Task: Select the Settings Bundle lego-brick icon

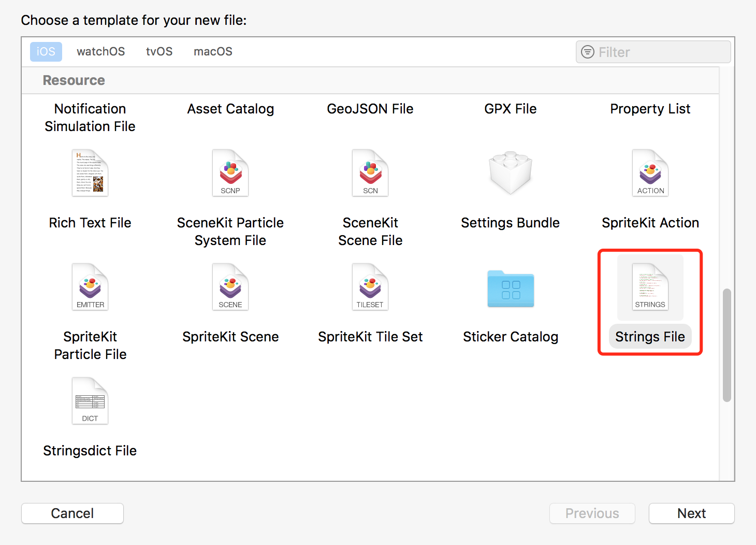Action: pos(511,173)
